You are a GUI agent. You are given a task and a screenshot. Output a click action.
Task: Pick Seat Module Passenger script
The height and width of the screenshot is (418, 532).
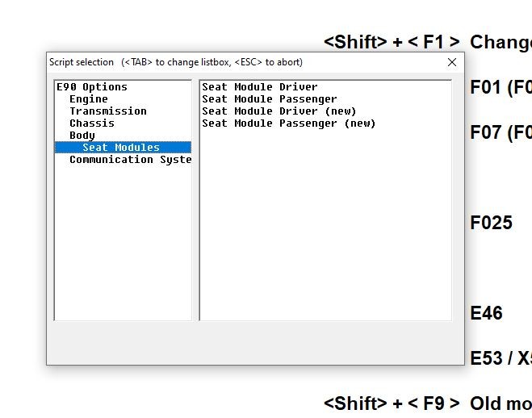click(269, 99)
